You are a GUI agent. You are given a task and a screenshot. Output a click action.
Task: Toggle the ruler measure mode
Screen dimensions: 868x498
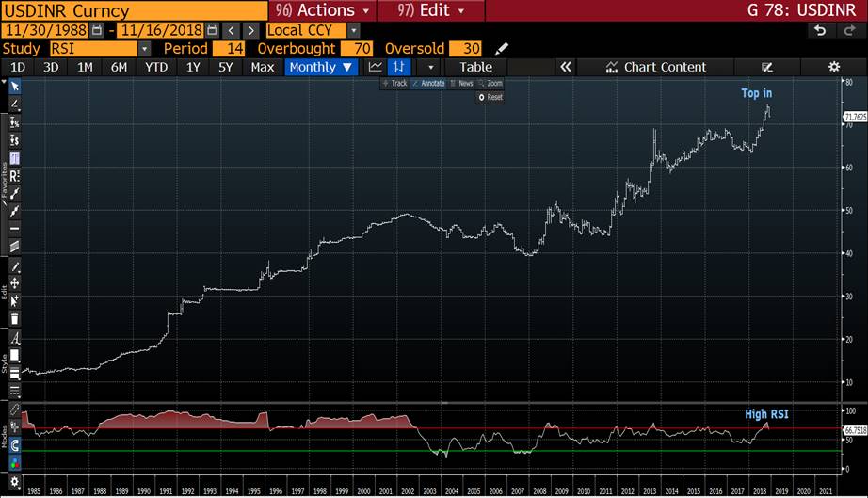[15, 410]
